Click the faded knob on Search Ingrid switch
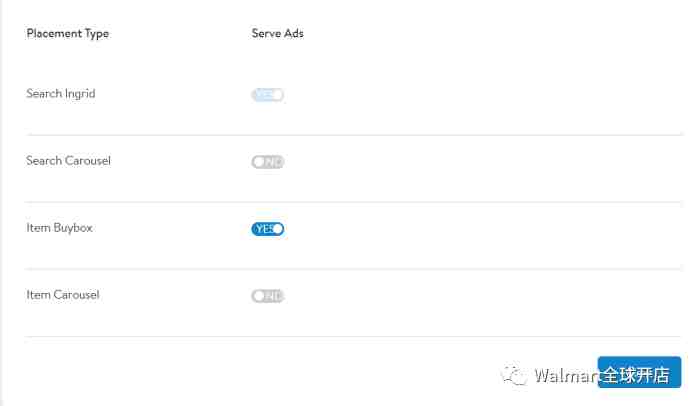This screenshot has height=406, width=693. [x=278, y=95]
